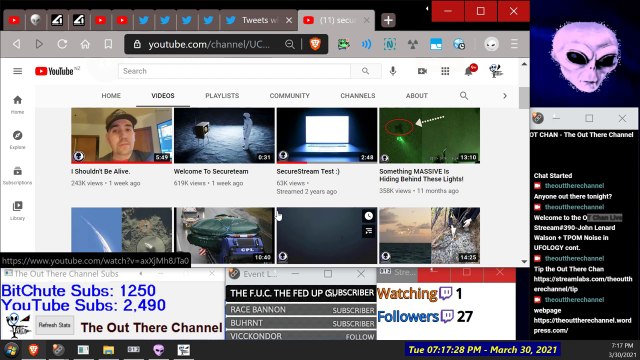Open the purple alien taskbar app
Viewport: 640px width, 360px height.
pyautogui.click(x=159, y=350)
